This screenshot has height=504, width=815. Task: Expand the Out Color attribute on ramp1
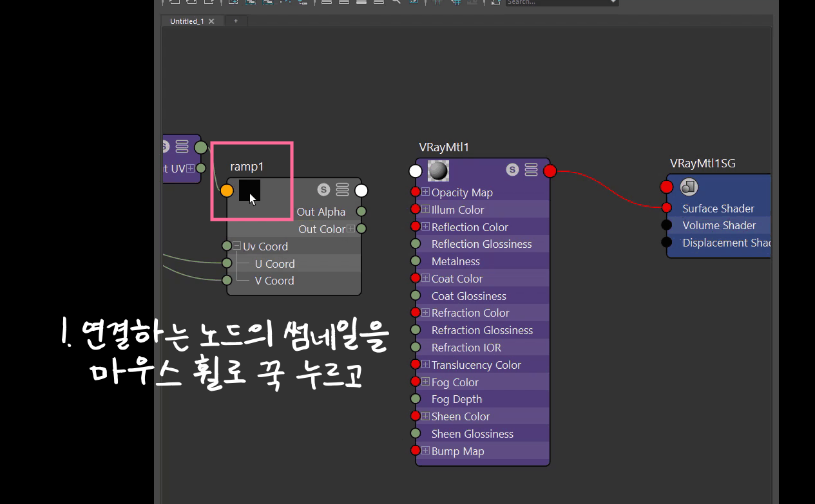[351, 229]
